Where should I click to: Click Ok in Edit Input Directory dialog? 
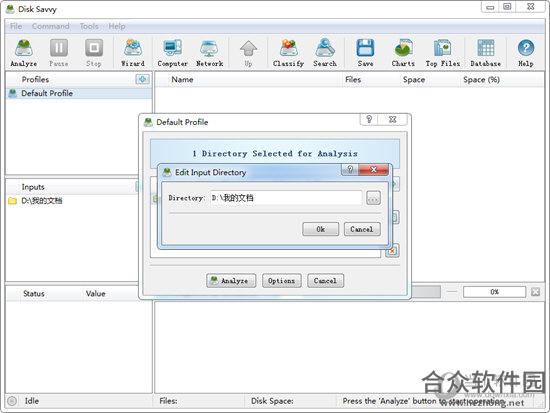(321, 229)
